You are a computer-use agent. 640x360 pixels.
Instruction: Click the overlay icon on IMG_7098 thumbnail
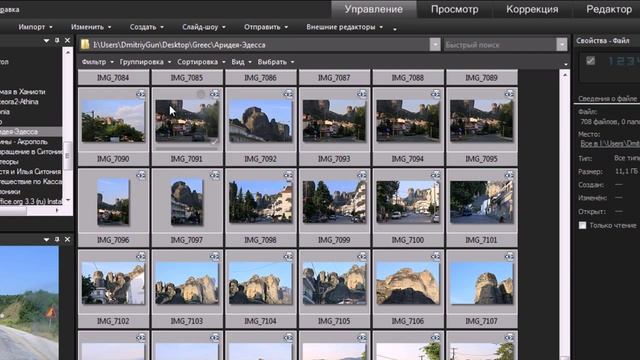tap(288, 176)
